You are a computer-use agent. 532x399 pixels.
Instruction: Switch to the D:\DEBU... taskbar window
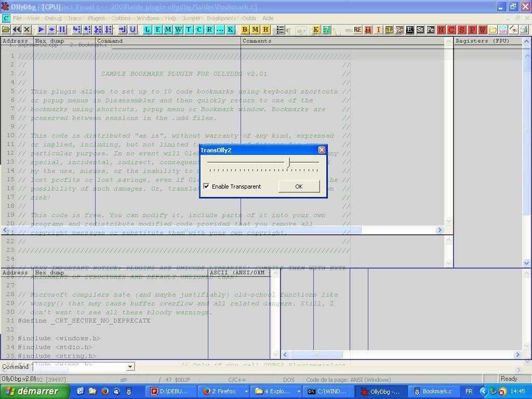(x=170, y=392)
